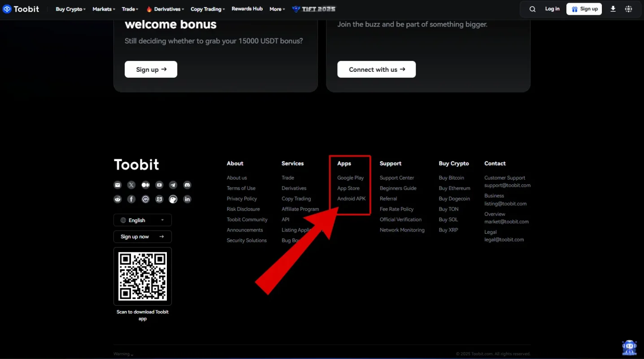Viewport: 644px width, 359px height.
Task: Open the Fee Rate Policy link
Action: pyautogui.click(x=396, y=209)
